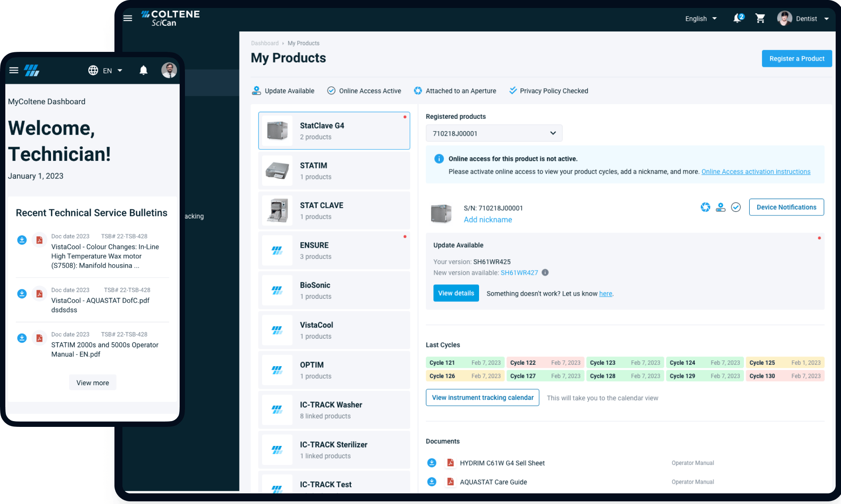This screenshot has width=841, height=504.
Task: Open the desktop hamburger menu
Action: [128, 18]
